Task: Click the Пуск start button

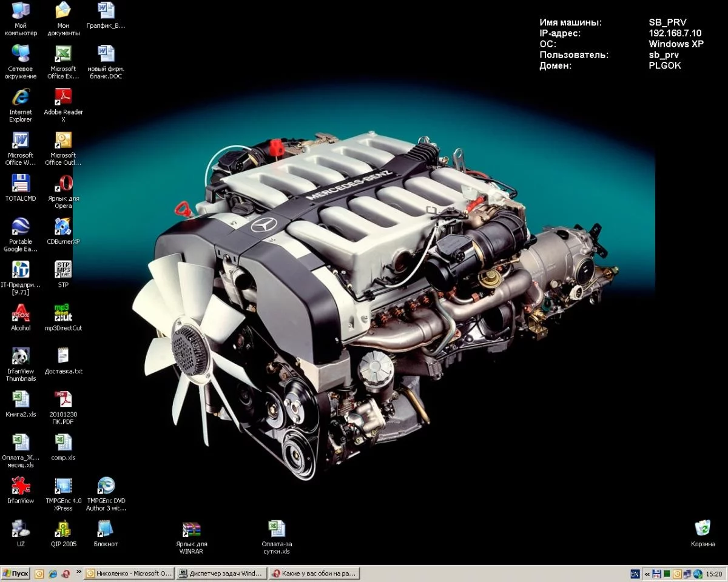Action: click(15, 574)
